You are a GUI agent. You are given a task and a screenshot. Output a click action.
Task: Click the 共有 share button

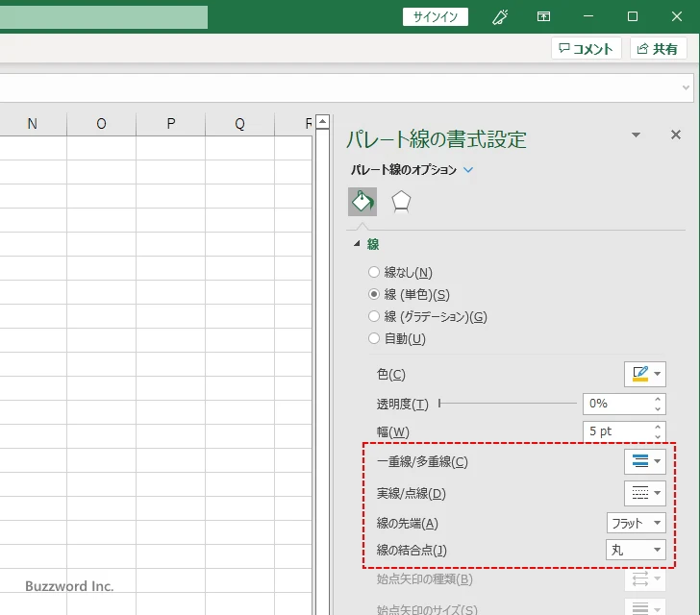pos(658,49)
